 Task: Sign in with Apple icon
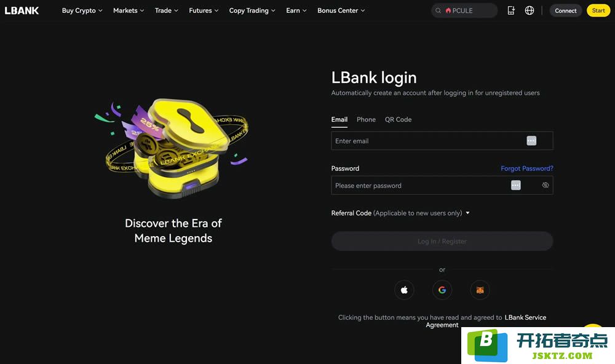404,290
